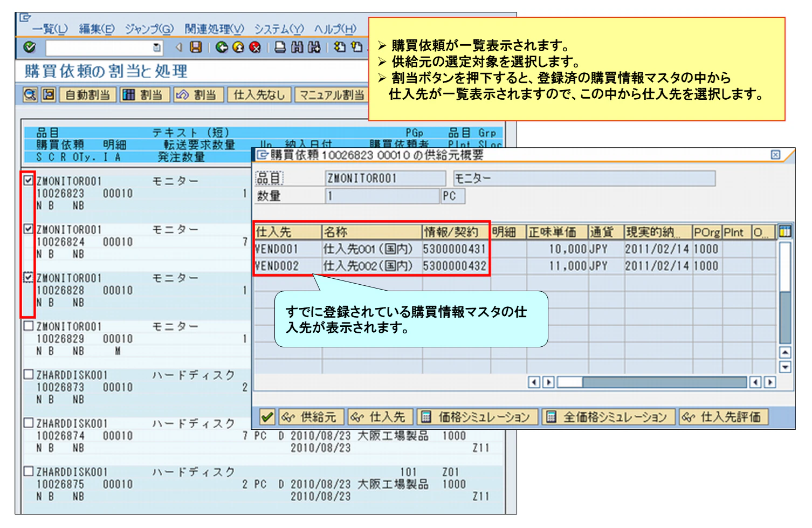Click the yellow Exit arrow icon
The height and width of the screenshot is (528, 812).
click(238, 47)
